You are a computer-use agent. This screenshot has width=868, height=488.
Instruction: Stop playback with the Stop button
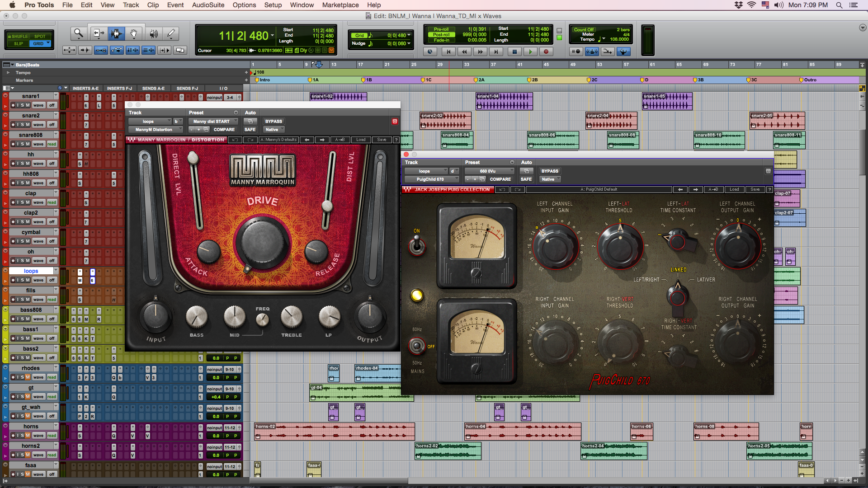tap(514, 52)
